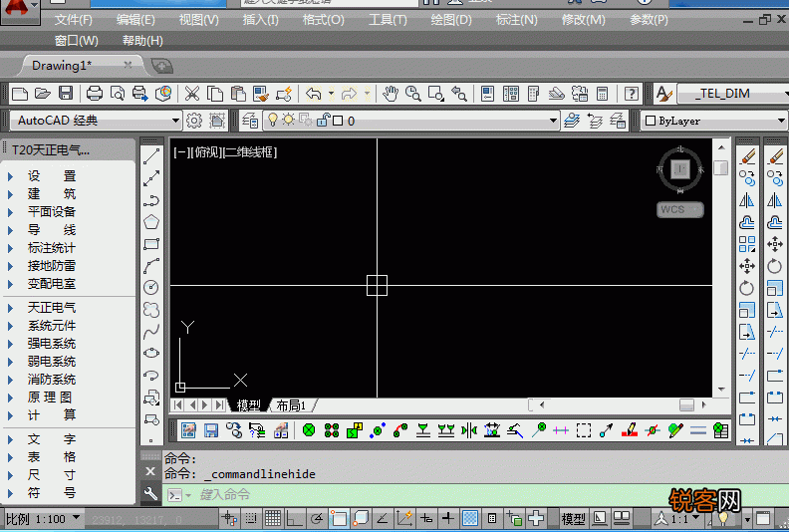Click 变配电室 in the T20 panel
The height and width of the screenshot is (532, 789).
(52, 284)
